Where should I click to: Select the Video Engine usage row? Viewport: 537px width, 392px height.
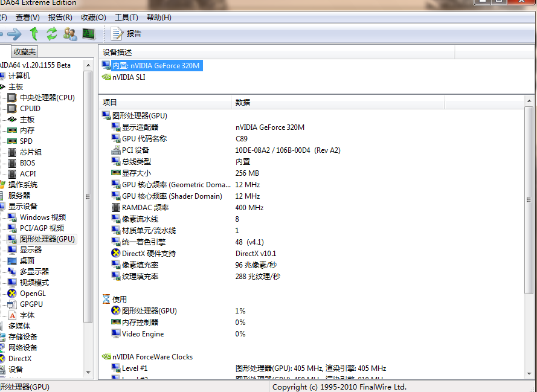point(311,334)
